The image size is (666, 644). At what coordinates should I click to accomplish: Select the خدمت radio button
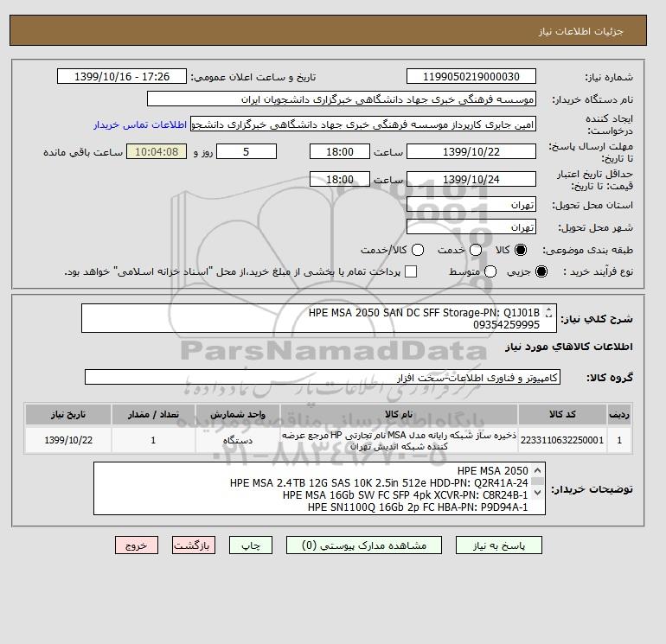[x=476, y=250]
